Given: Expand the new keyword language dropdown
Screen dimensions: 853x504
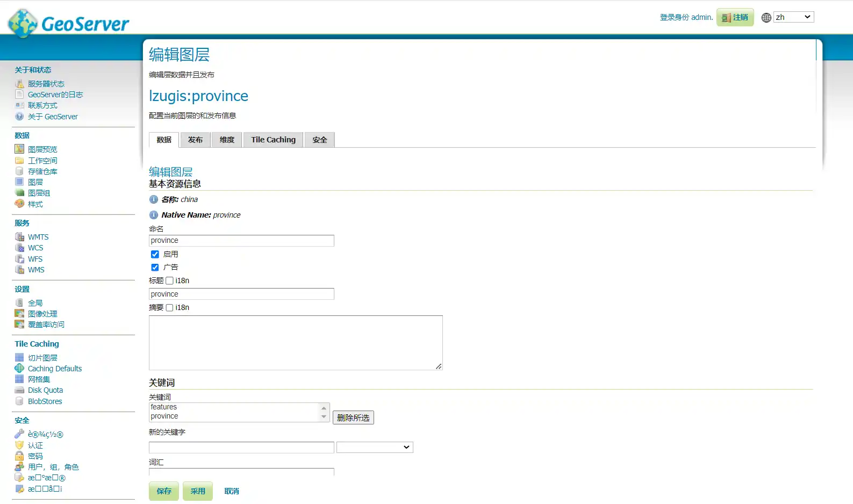Looking at the screenshot, I should pos(375,447).
